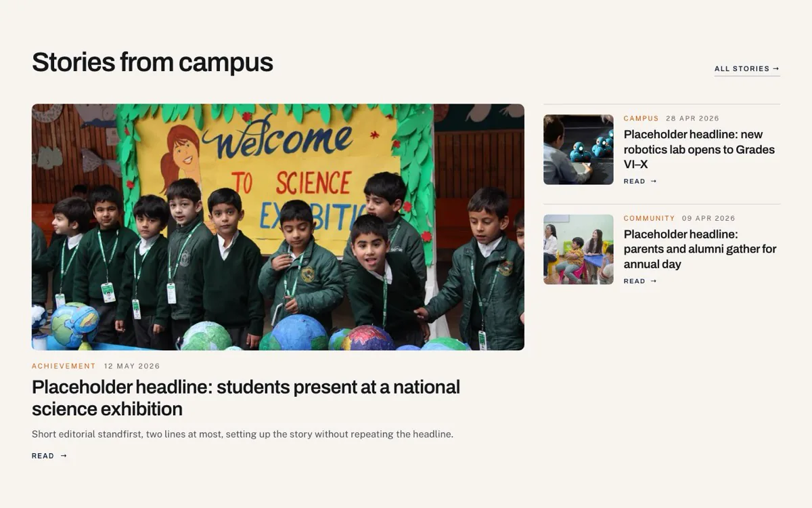Click the 12 May 2026 date
Image resolution: width=812 pixels, height=508 pixels.
click(x=132, y=366)
